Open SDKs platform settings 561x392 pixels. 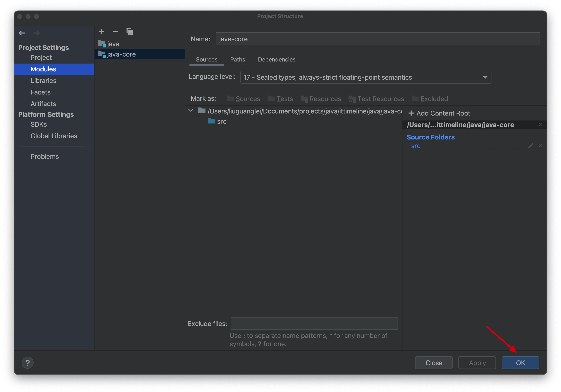39,124
